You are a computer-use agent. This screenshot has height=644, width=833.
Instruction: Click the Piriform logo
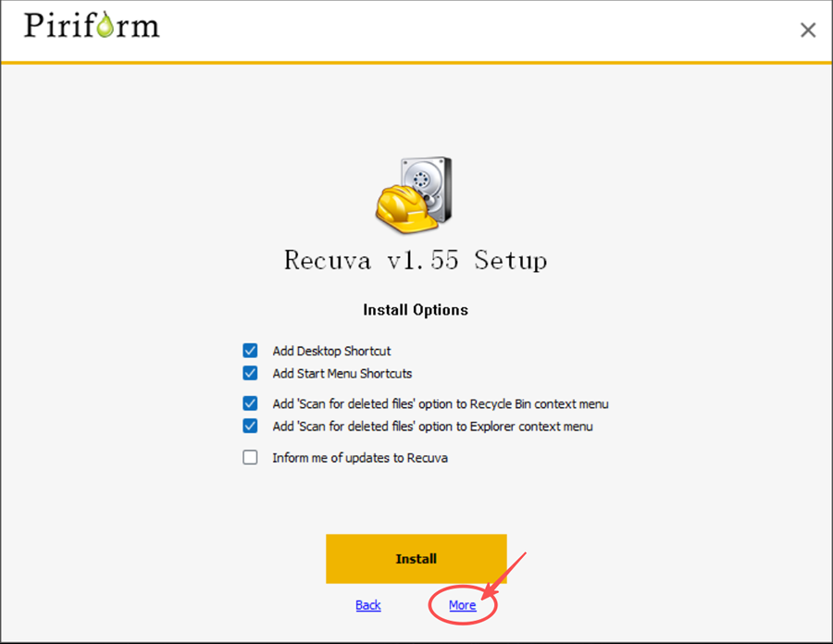tap(92, 25)
